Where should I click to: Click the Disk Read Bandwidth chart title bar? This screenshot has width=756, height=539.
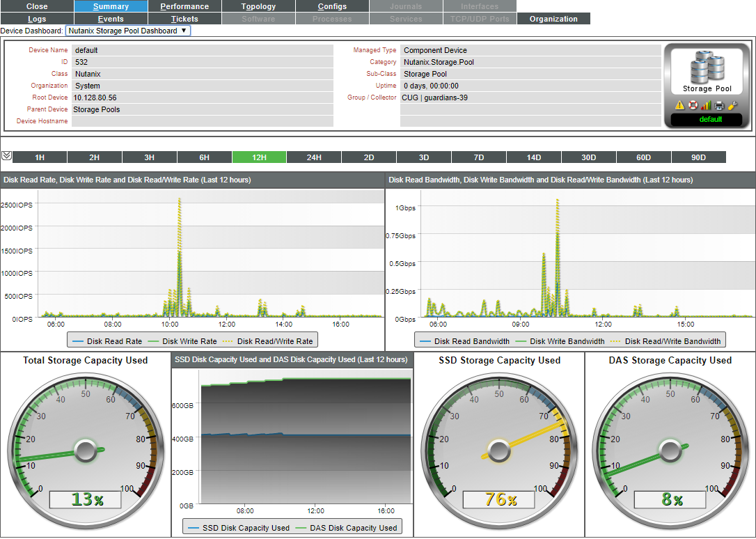click(570, 180)
